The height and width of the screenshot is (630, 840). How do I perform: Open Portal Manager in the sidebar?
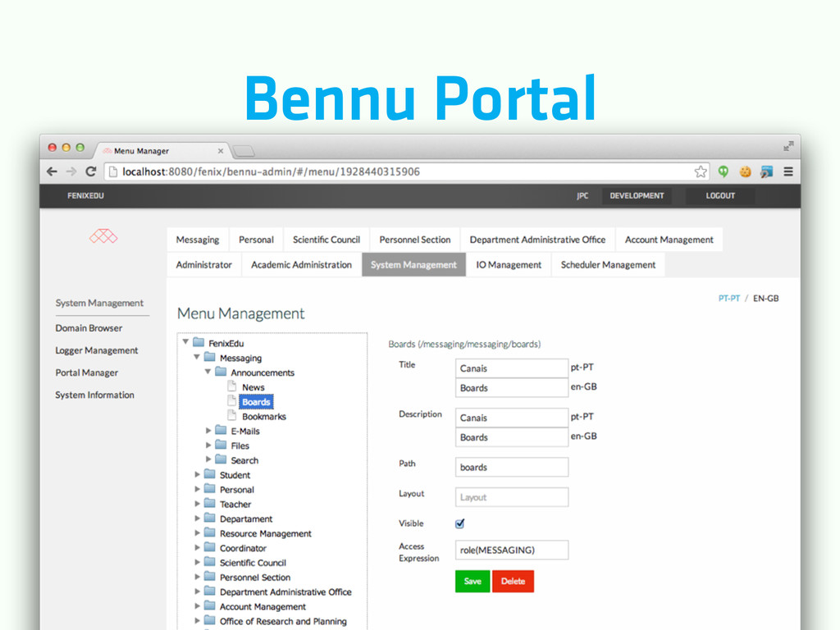tap(87, 372)
